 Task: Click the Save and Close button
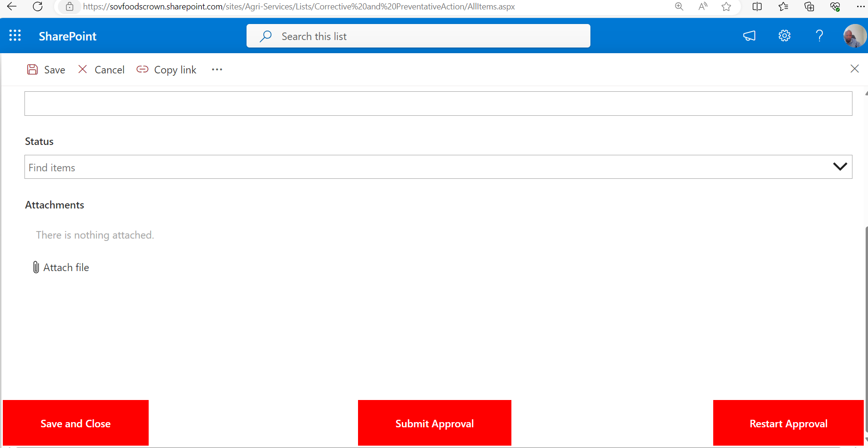pyautogui.click(x=75, y=423)
